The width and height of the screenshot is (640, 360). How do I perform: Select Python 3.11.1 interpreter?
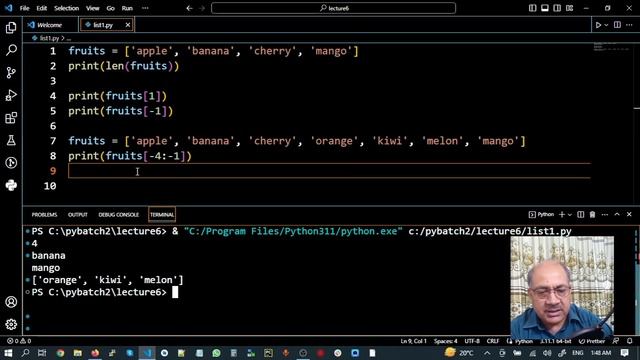click(x=556, y=341)
